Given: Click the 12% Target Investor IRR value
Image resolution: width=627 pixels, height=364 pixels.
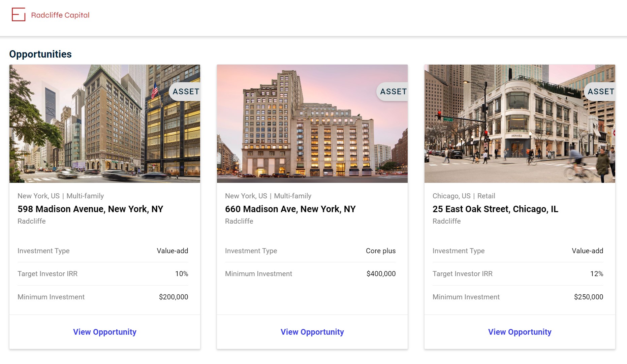Looking at the screenshot, I should [597, 274].
